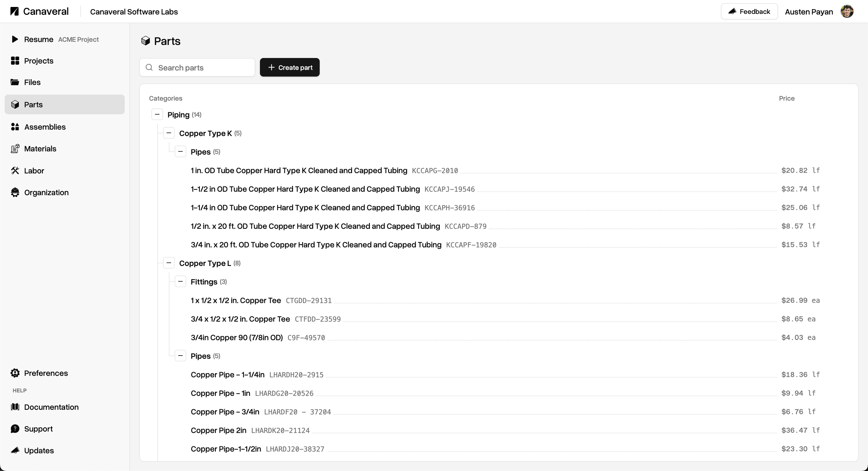Open 1/2 in. x 20 ft. OD Tube part
Viewport: 868px width, 471px height.
click(505, 226)
